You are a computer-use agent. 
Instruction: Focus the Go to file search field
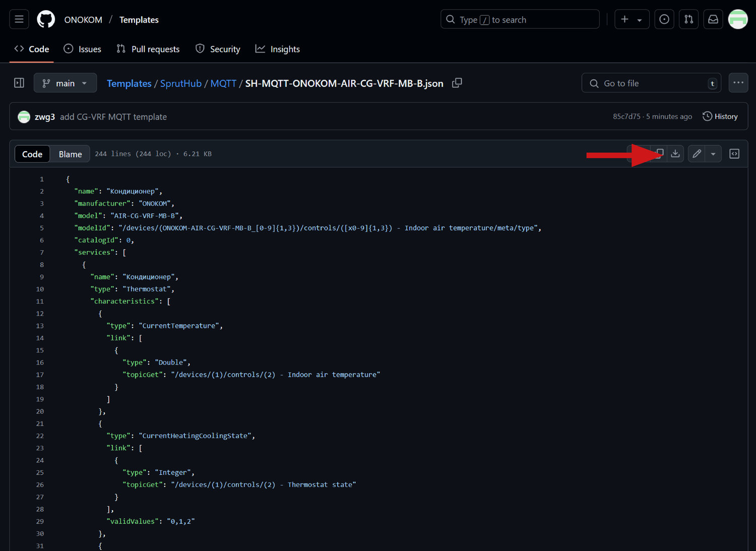click(651, 83)
